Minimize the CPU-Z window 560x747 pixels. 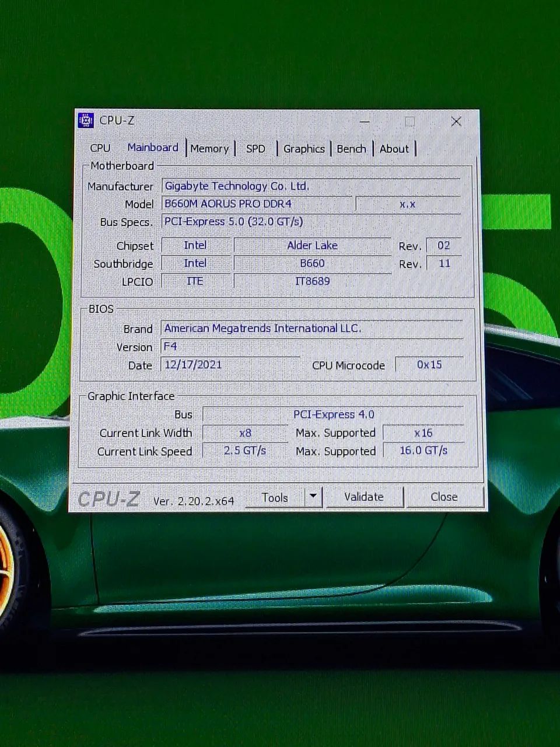tap(365, 121)
